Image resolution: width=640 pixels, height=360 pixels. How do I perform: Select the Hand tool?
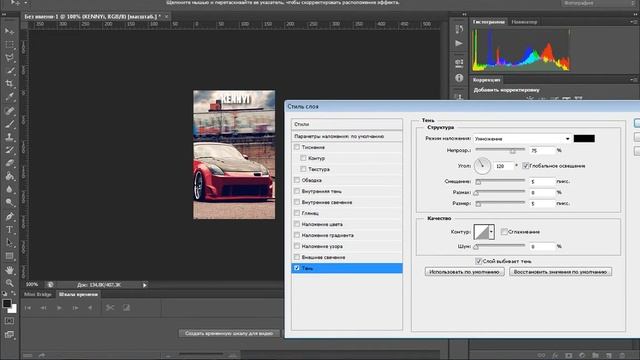tap(9, 270)
